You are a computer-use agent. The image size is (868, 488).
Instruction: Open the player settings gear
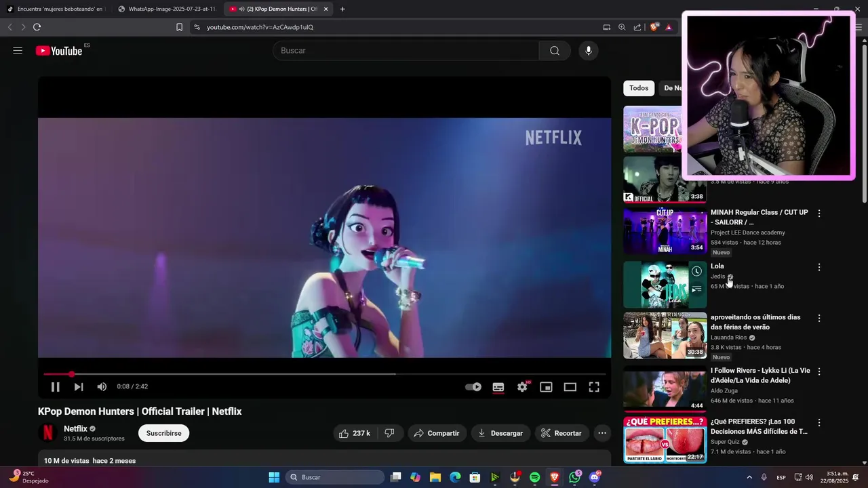click(x=522, y=387)
